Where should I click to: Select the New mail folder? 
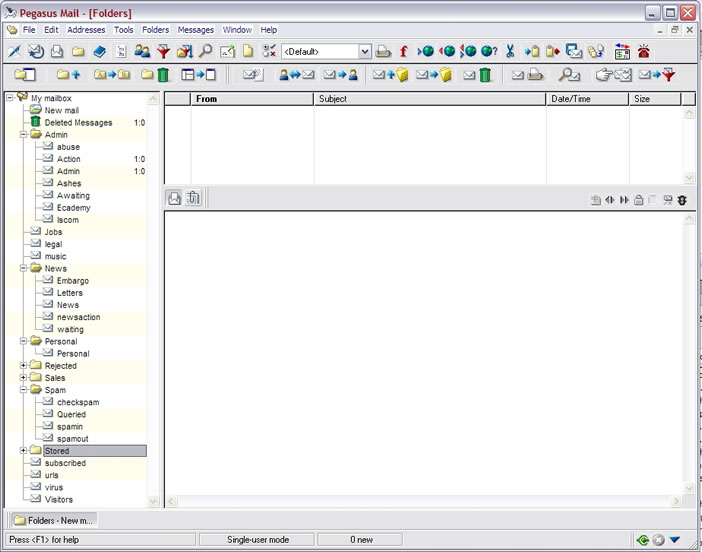(61, 111)
